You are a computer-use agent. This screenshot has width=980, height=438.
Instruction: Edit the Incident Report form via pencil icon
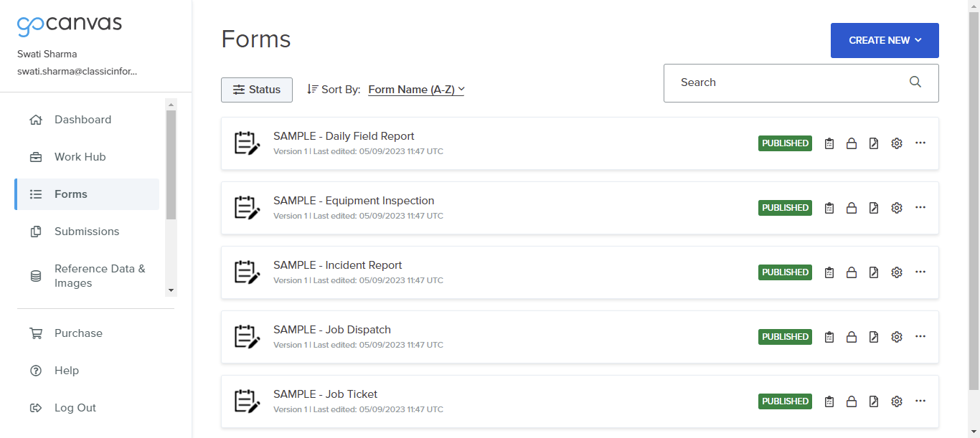tap(874, 272)
